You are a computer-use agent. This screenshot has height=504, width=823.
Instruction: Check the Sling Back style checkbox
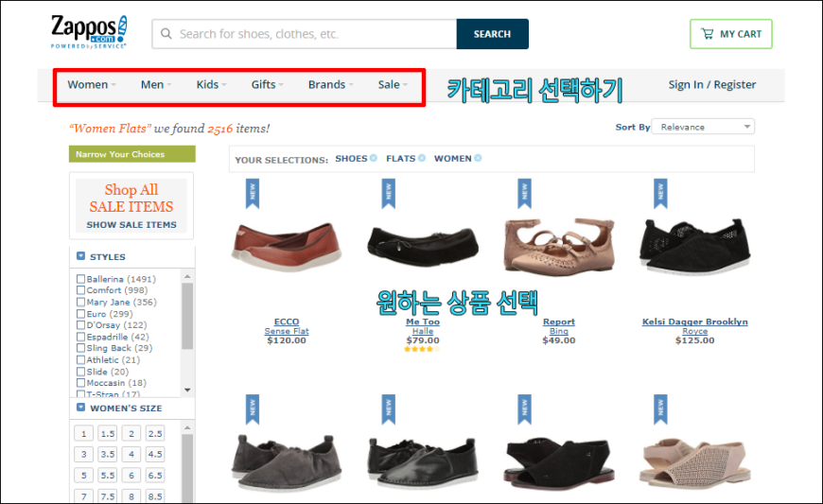tap(80, 348)
